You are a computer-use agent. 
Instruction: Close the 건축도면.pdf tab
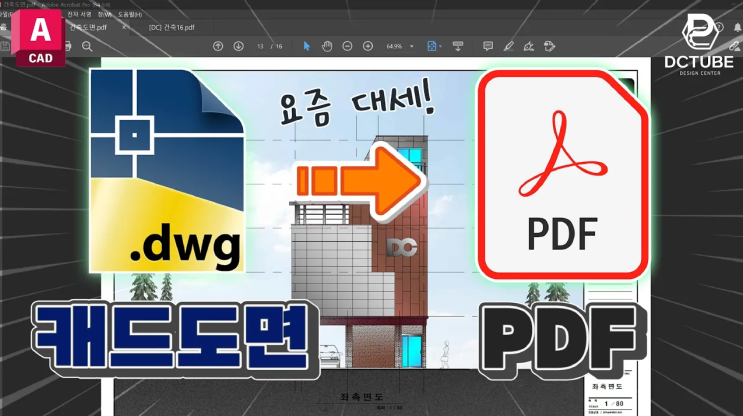click(124, 27)
